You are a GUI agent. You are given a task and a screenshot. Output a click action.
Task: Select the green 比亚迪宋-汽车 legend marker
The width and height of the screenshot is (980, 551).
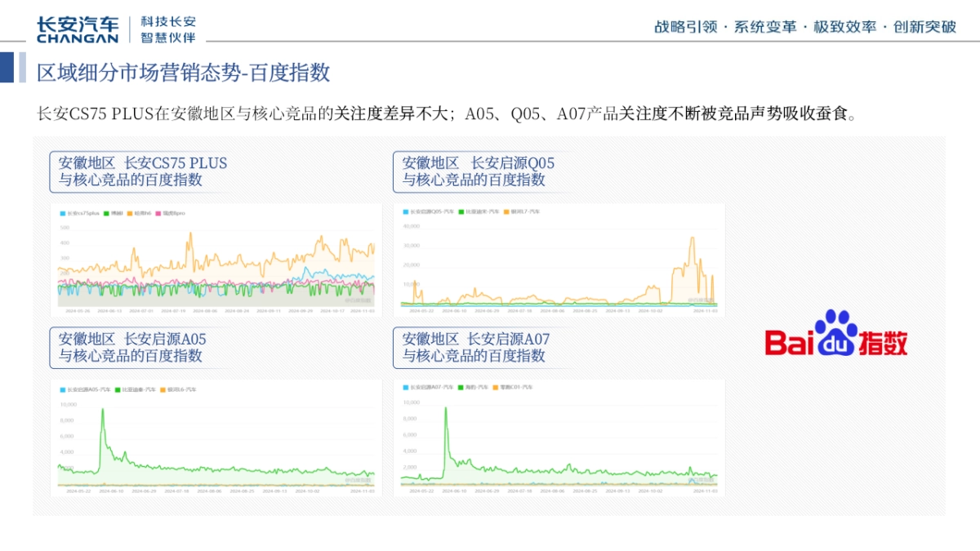pos(461,211)
